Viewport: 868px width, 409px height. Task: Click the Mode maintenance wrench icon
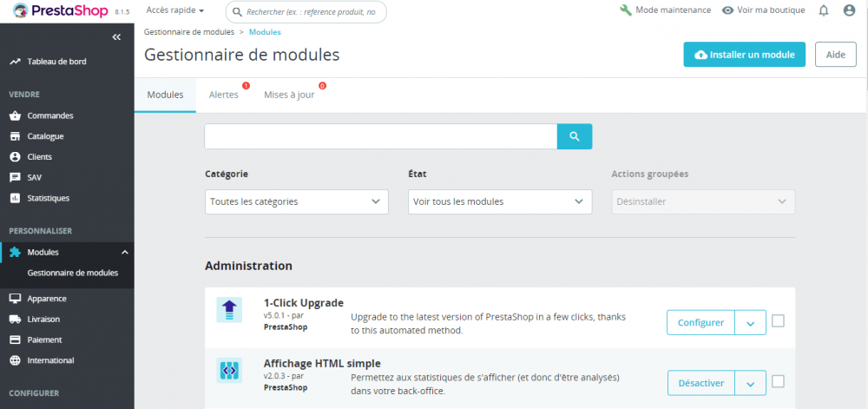click(626, 10)
